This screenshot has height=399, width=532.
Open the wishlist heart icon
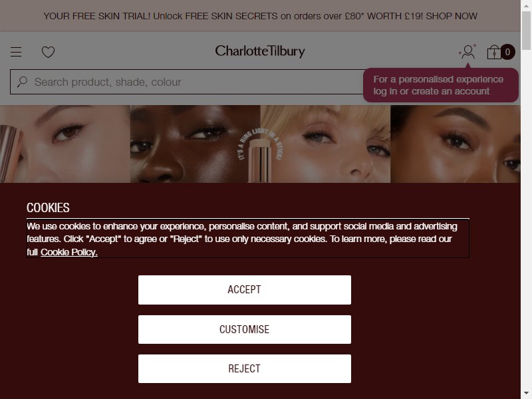pos(48,52)
